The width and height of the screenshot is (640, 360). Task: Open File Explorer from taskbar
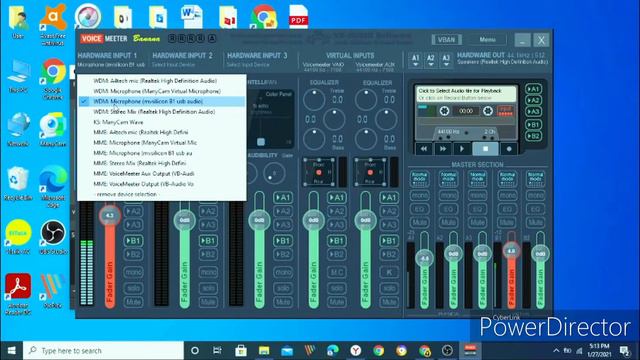[264, 351]
